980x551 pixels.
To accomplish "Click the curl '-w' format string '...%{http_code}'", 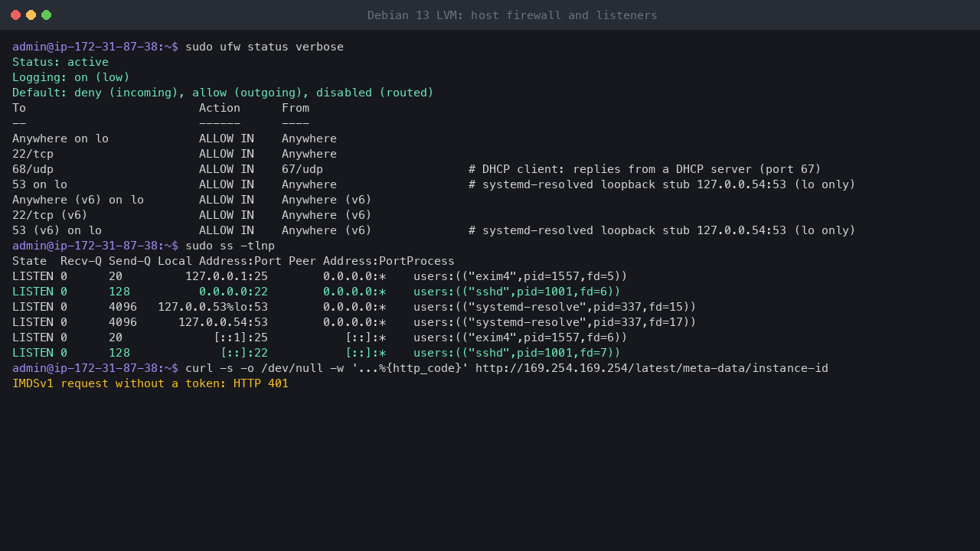I will [x=410, y=368].
